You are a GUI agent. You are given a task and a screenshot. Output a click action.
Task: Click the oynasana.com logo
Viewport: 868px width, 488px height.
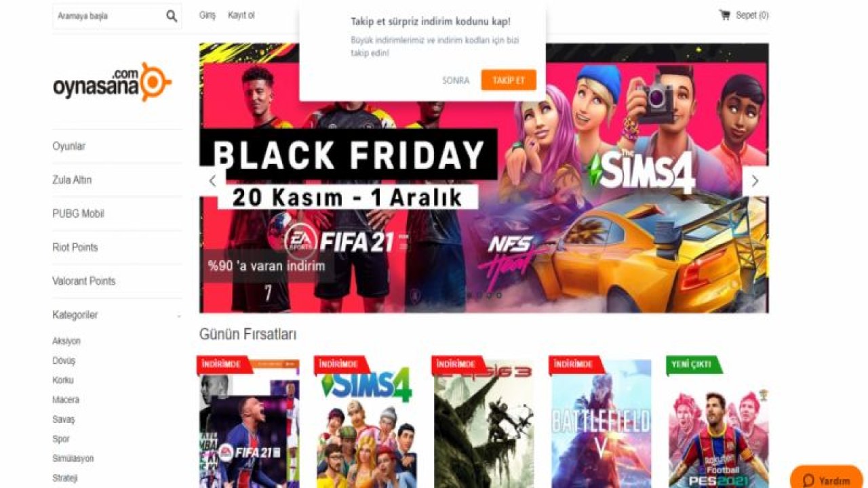pyautogui.click(x=112, y=82)
